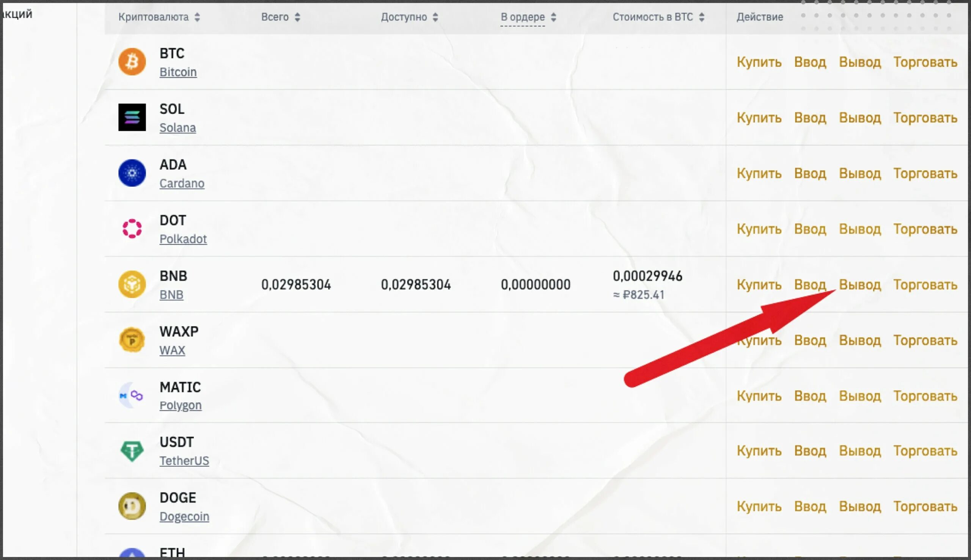Click the WAXP coin icon

point(132,340)
